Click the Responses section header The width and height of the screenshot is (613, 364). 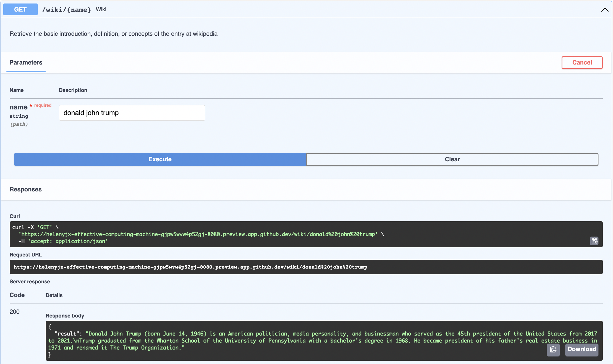[26, 189]
